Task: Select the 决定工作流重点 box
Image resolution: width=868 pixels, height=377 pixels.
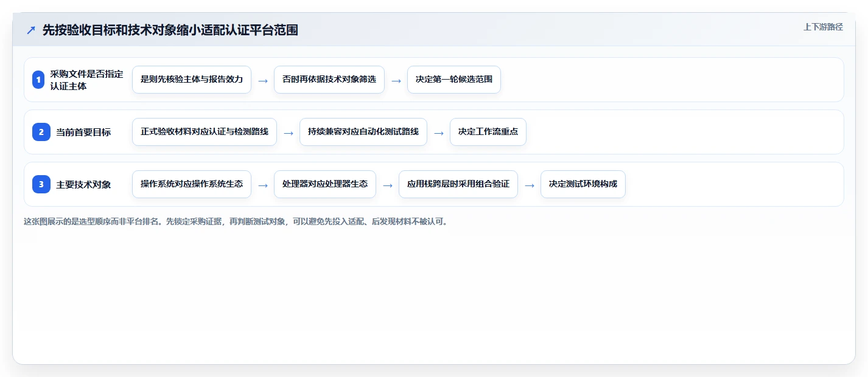Action: [488, 132]
